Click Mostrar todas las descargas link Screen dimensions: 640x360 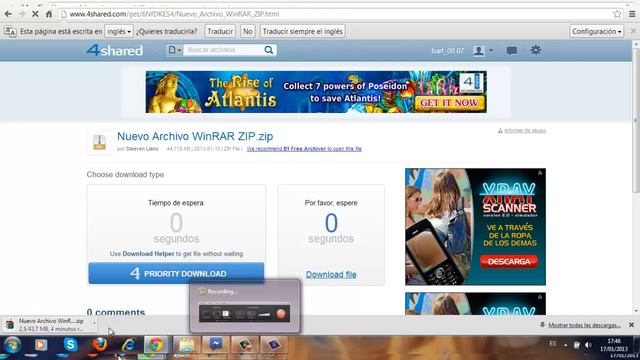[x=584, y=325]
